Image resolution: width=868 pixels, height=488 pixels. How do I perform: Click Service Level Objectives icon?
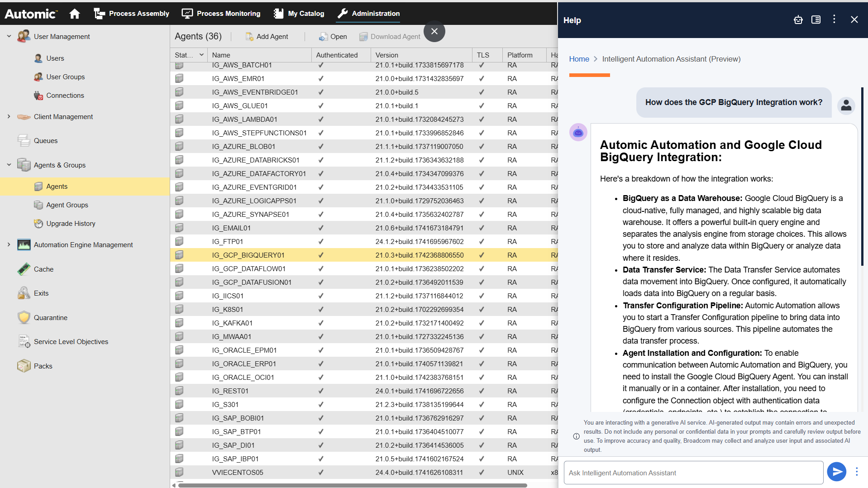click(x=24, y=341)
